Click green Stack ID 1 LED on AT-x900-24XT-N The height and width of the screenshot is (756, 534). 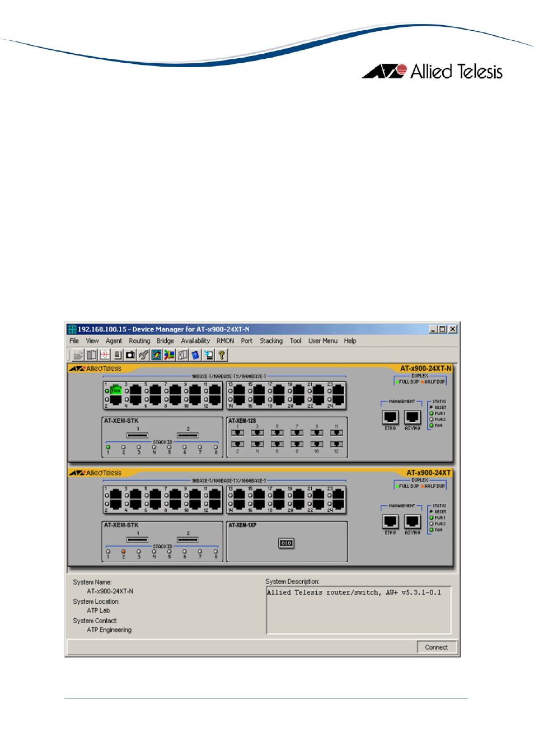click(x=108, y=447)
